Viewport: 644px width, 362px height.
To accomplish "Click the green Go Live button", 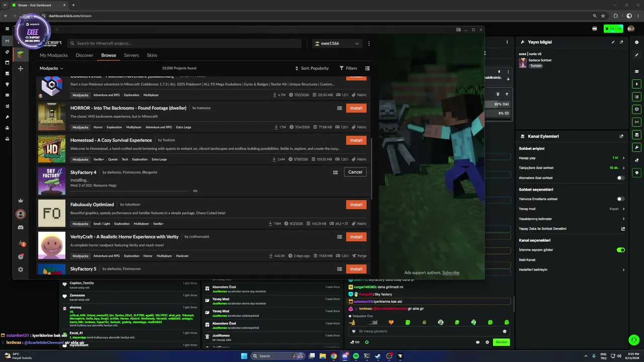I will pos(613,29).
